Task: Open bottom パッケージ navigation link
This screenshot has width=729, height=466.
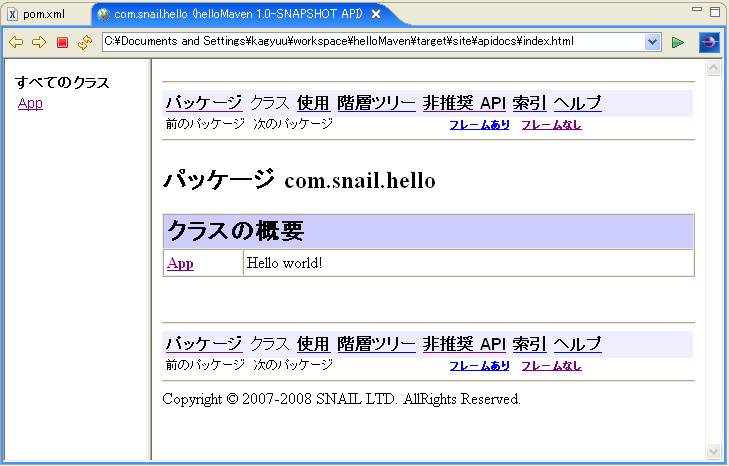Action: [x=204, y=344]
